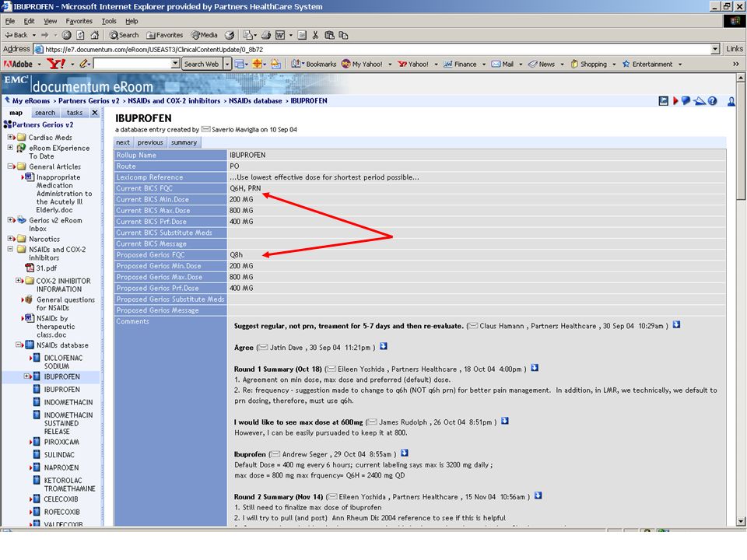Click the red triangle eRoom icon
This screenshot has height=560, width=747.
pyautogui.click(x=675, y=101)
